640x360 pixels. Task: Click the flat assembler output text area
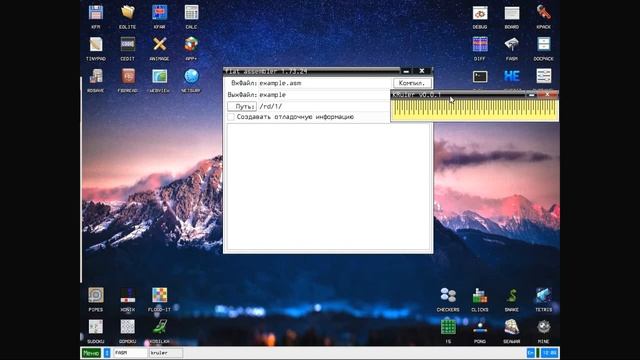point(328,187)
